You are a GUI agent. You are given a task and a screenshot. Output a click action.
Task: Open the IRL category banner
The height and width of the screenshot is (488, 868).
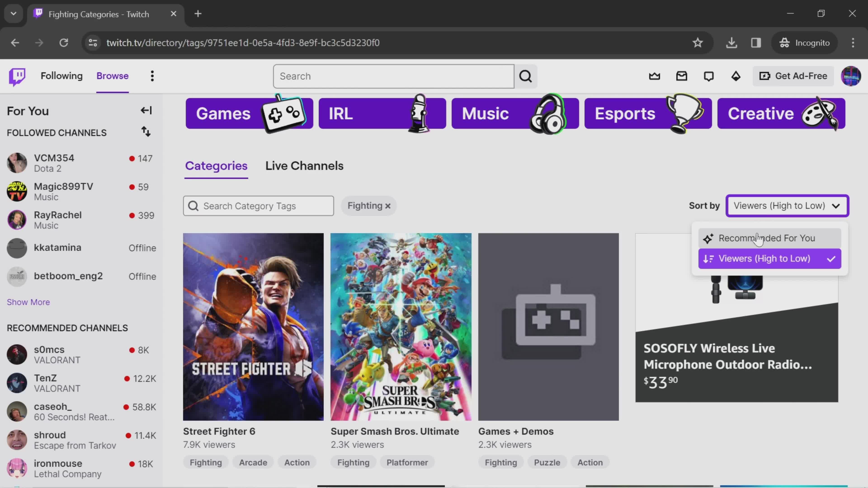coord(382,113)
